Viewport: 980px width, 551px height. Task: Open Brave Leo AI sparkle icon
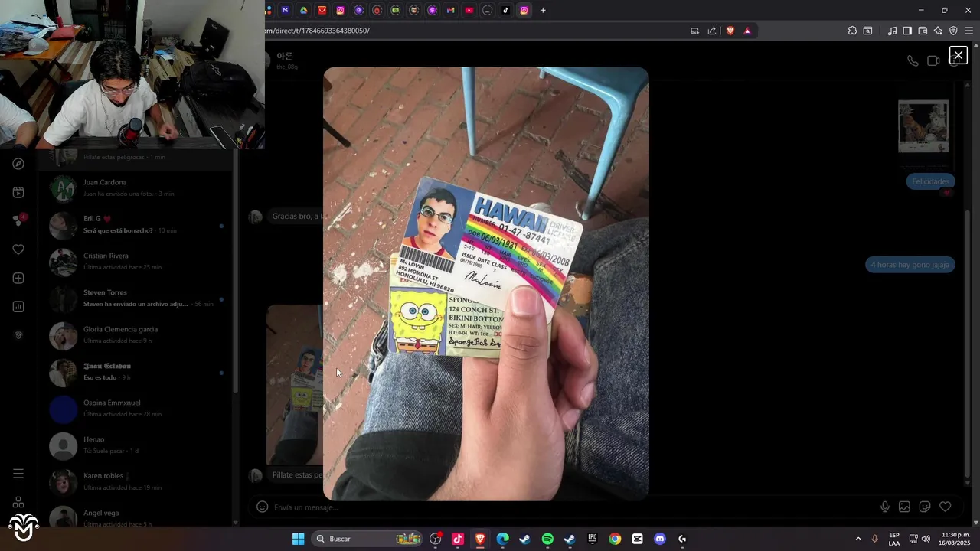click(x=938, y=31)
